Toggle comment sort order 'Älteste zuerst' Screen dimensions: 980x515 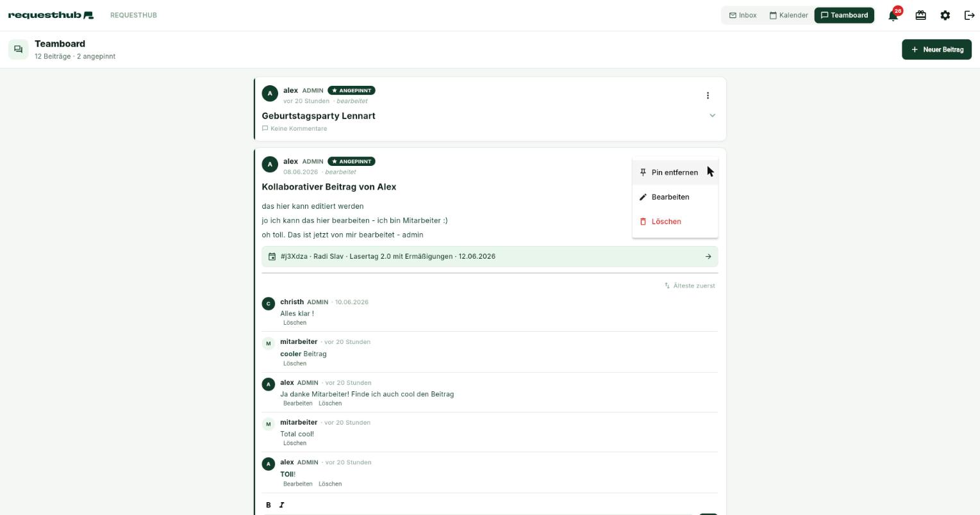pos(690,286)
